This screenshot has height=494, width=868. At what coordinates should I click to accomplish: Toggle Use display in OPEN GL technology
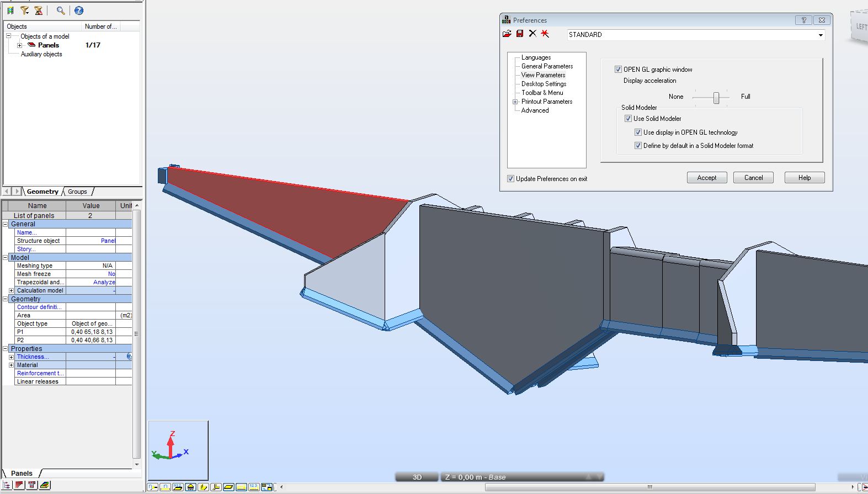[x=638, y=132]
